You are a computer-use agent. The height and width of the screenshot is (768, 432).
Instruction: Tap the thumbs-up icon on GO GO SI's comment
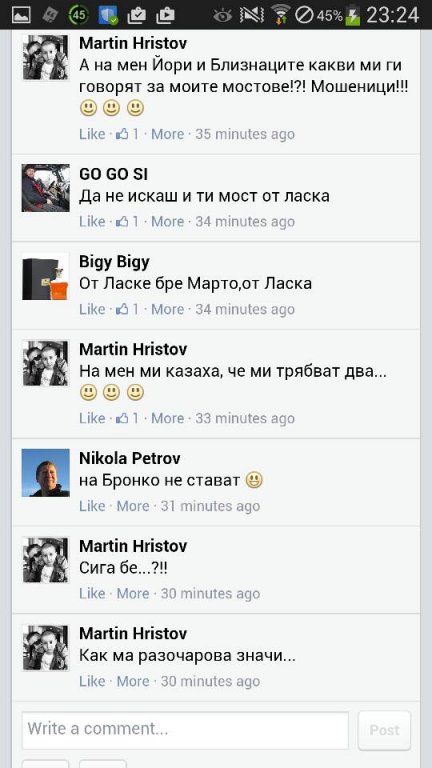(122, 222)
